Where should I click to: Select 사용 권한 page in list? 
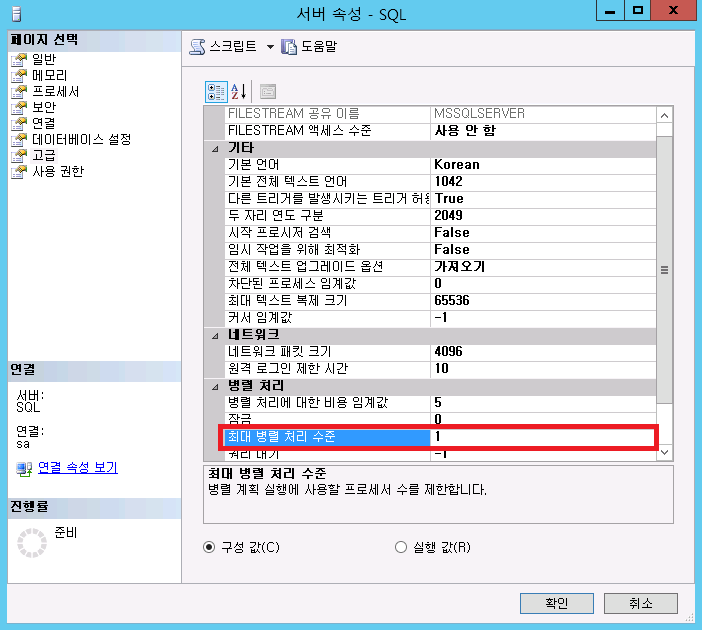click(x=58, y=171)
